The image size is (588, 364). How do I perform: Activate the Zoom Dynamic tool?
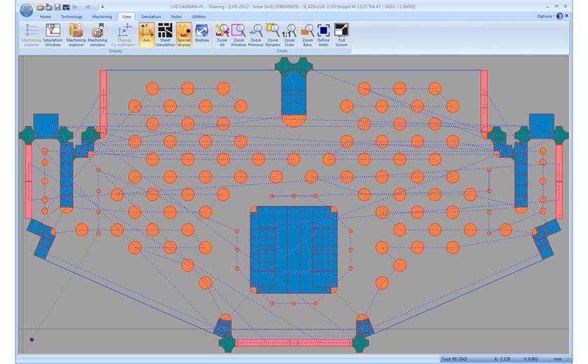[x=272, y=34]
